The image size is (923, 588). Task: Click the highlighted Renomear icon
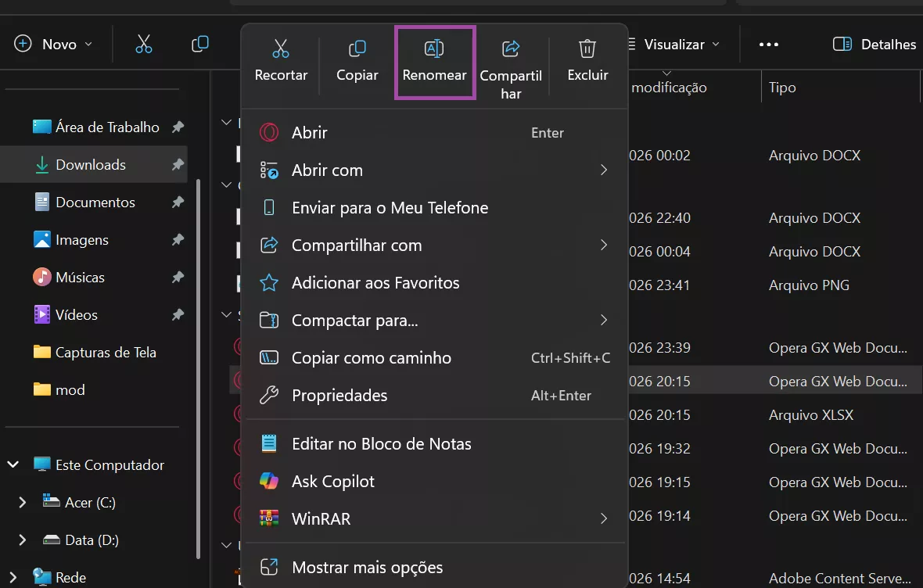(434, 48)
